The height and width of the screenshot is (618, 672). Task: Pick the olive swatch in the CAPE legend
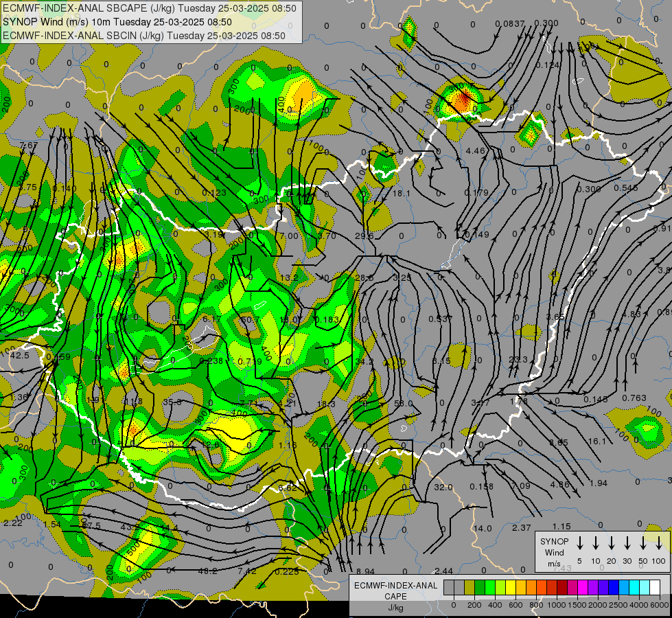click(470, 588)
